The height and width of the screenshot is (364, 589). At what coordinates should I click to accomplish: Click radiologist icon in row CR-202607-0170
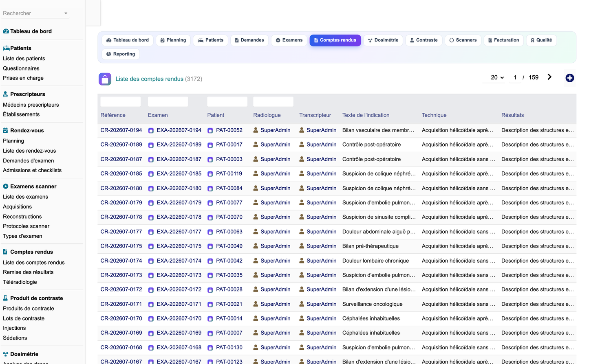coord(256,318)
